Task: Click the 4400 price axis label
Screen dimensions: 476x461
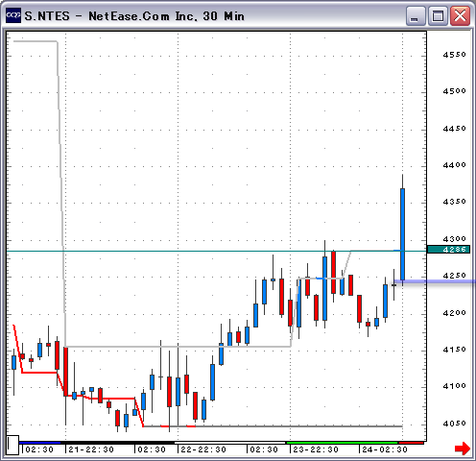Action: coord(454,165)
